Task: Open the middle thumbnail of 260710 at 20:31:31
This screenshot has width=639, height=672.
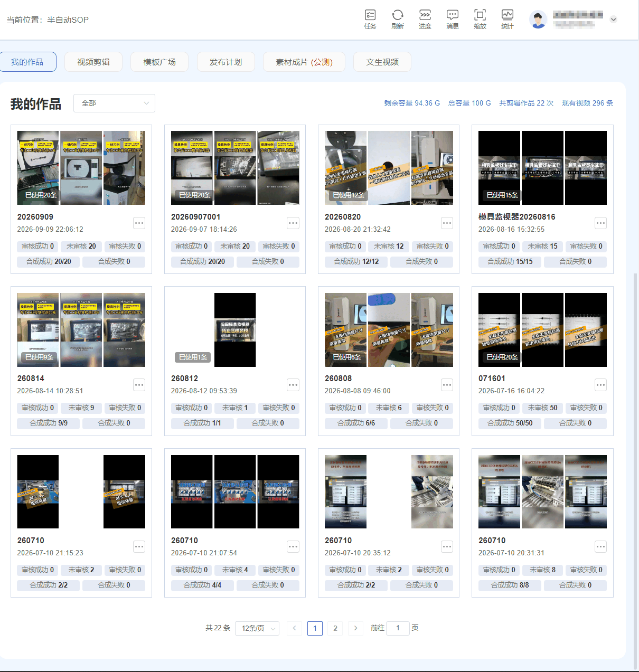Action: (x=542, y=492)
